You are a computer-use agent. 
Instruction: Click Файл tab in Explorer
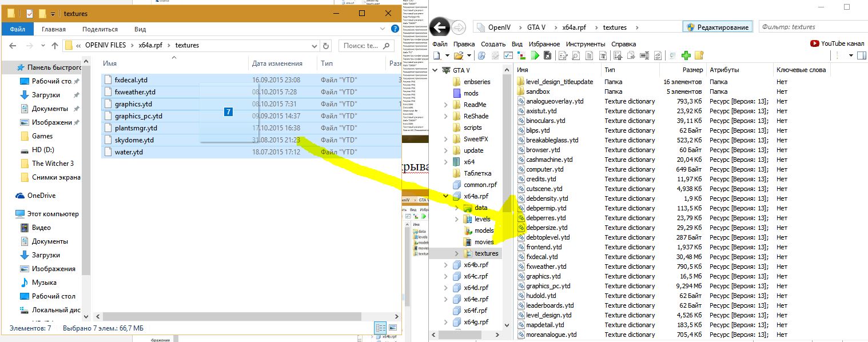(17, 29)
